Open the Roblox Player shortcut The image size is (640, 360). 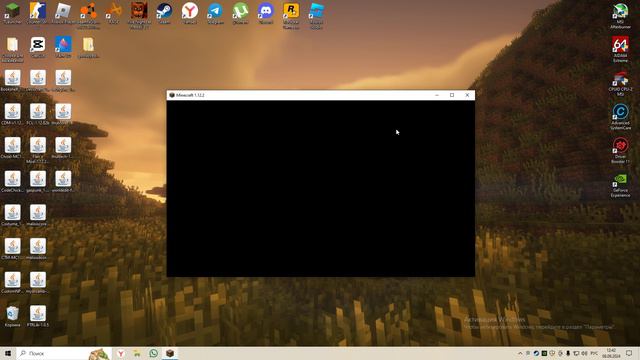click(63, 11)
